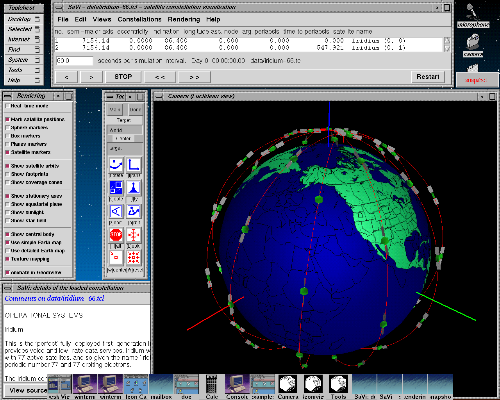Expand the Find toolchest menu
This screenshot has height=400, width=500.
24,49
